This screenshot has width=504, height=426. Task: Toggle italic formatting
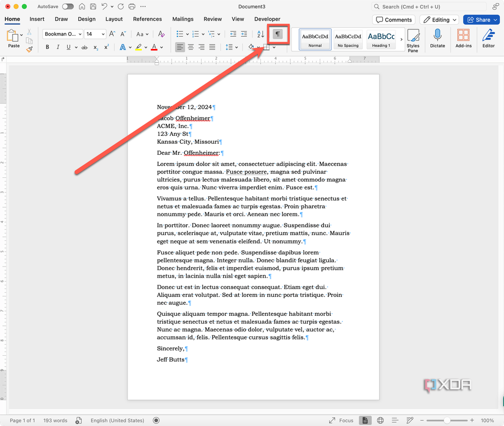click(58, 47)
